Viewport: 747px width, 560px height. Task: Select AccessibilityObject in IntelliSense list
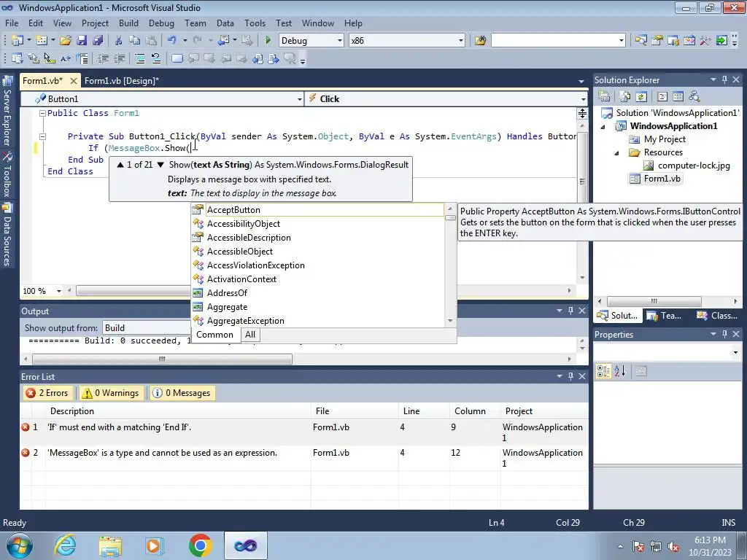click(x=317, y=224)
